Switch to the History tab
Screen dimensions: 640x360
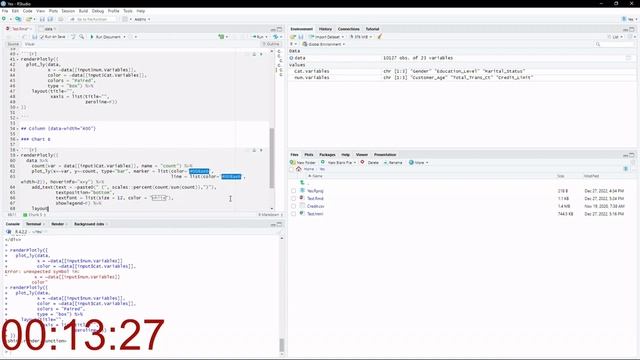[x=325, y=29]
